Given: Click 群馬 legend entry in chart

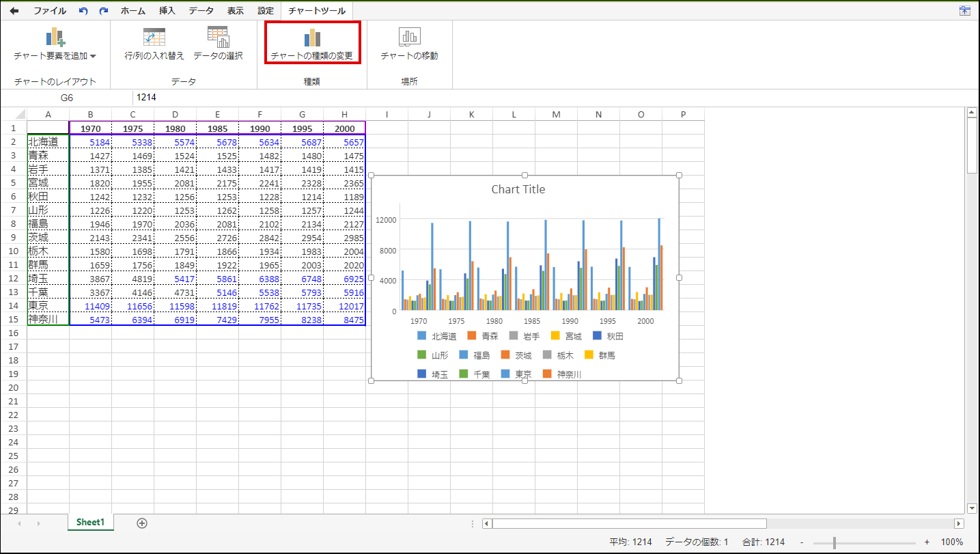Looking at the screenshot, I should [x=600, y=355].
